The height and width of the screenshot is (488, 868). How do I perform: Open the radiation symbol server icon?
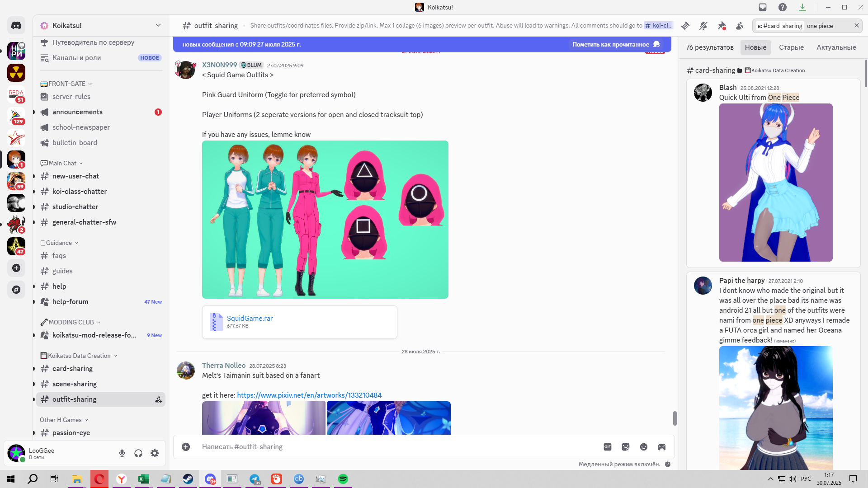coord(16,73)
